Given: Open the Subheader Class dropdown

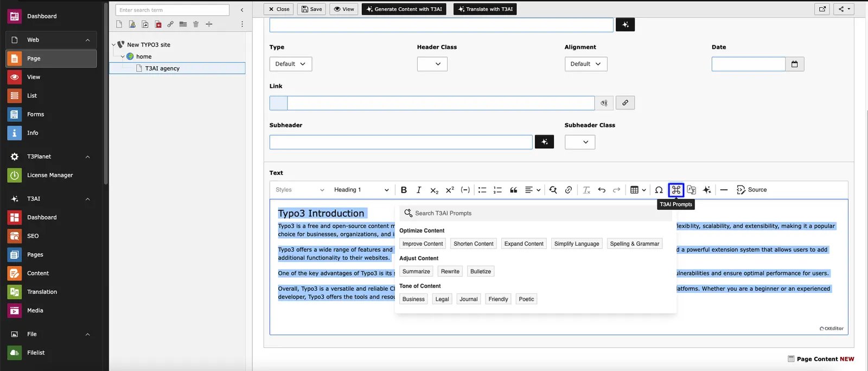Looking at the screenshot, I should [x=580, y=142].
